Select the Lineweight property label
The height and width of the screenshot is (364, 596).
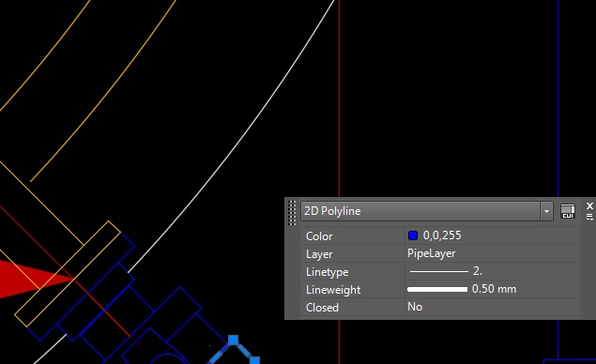[333, 290]
